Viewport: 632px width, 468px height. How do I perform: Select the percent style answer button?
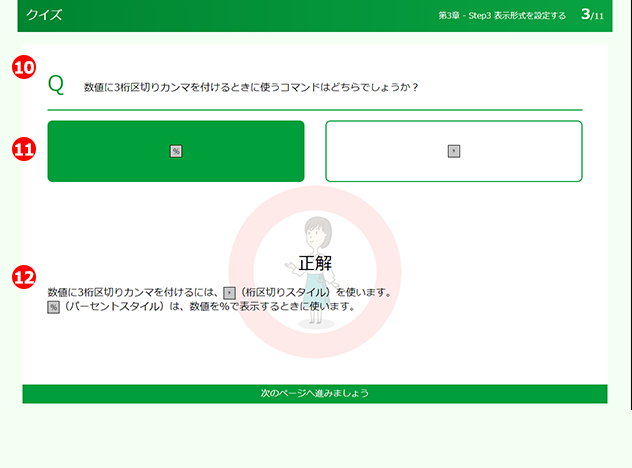click(x=176, y=151)
